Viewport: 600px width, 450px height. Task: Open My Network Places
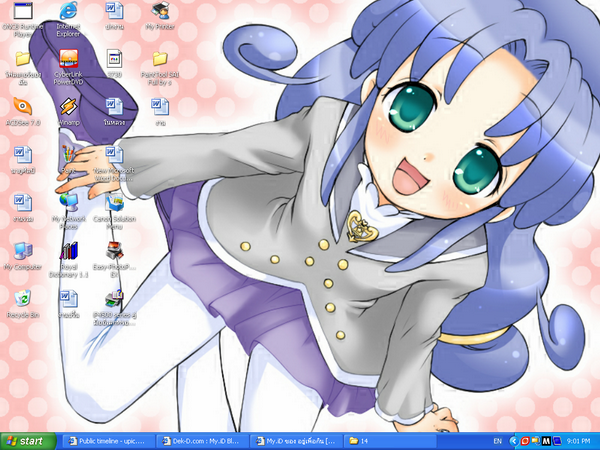(68, 202)
